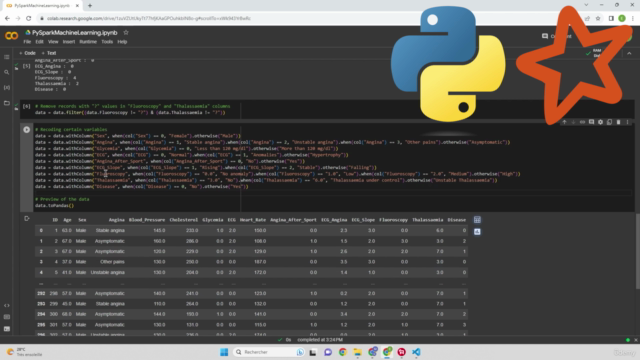Screen dimensions: 640x360
Task: Click the browser address bar URL
Action: (x=149, y=18)
